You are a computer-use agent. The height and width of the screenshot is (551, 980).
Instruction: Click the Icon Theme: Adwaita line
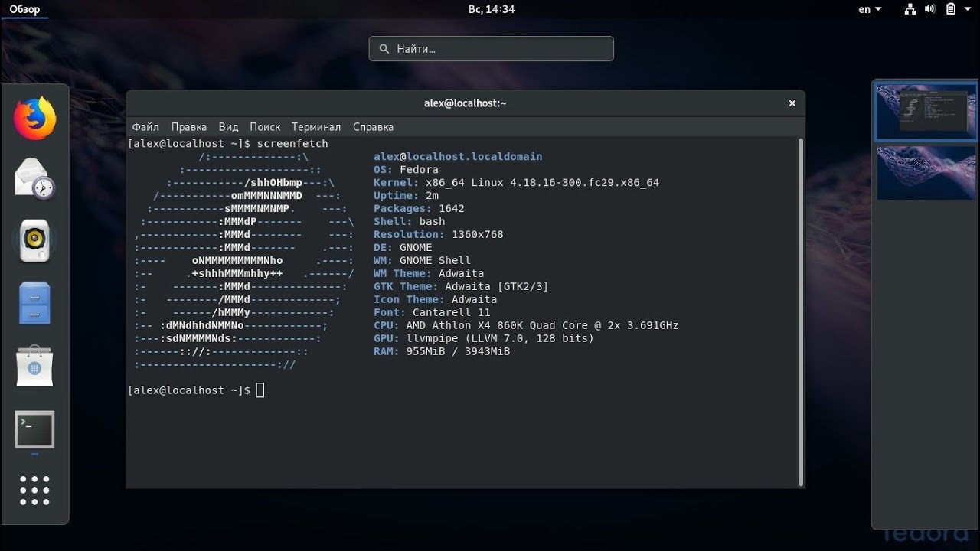pyautogui.click(x=436, y=300)
